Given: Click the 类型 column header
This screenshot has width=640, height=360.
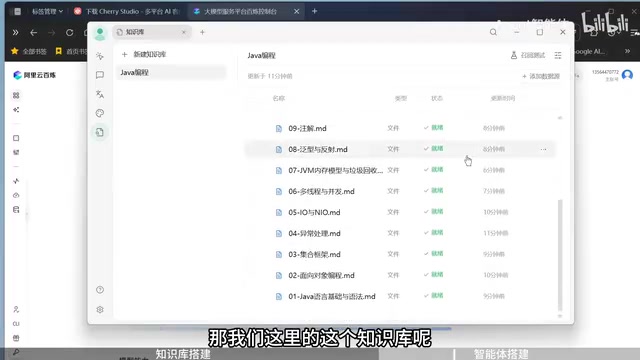Looking at the screenshot, I should click(401, 98).
